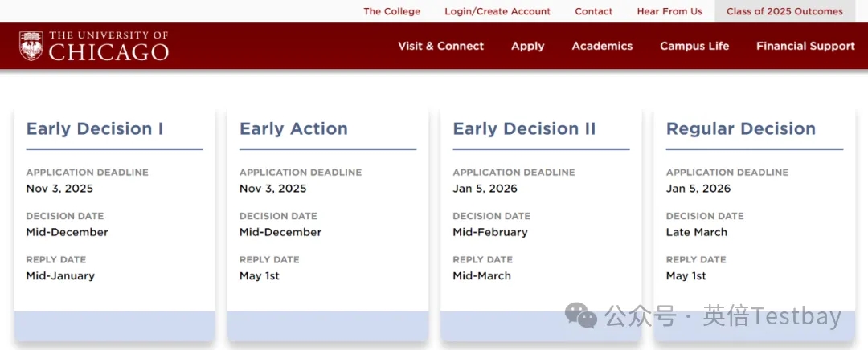This screenshot has width=868, height=350.
Task: Select the Apply menu item
Action: point(527,46)
